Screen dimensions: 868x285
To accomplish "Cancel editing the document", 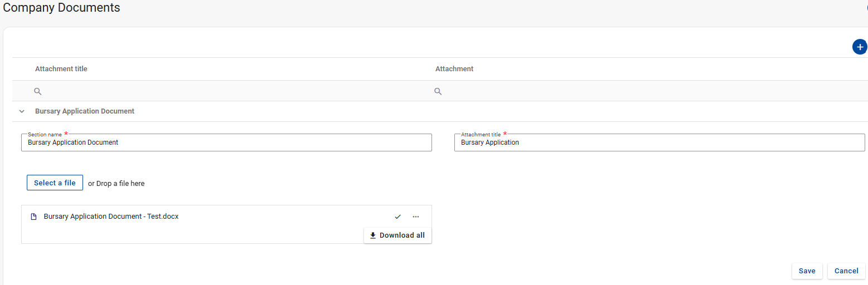I will pyautogui.click(x=846, y=271).
